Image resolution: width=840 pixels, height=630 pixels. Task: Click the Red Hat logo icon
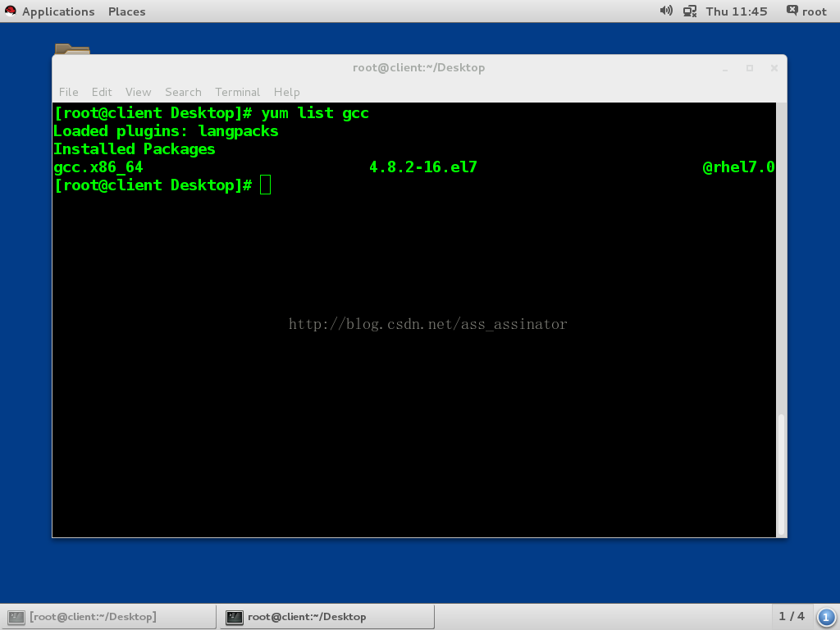click(10, 11)
